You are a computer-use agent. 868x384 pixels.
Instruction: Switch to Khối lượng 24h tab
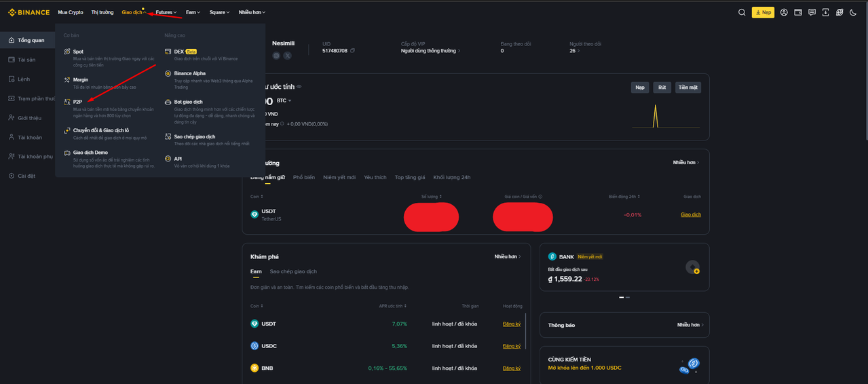tap(452, 177)
